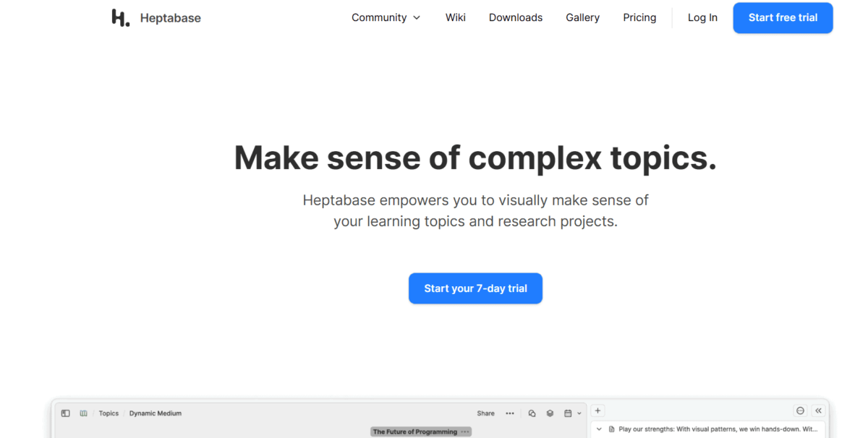View the Pricing page
Screen dimensions: 868x438
639,17
